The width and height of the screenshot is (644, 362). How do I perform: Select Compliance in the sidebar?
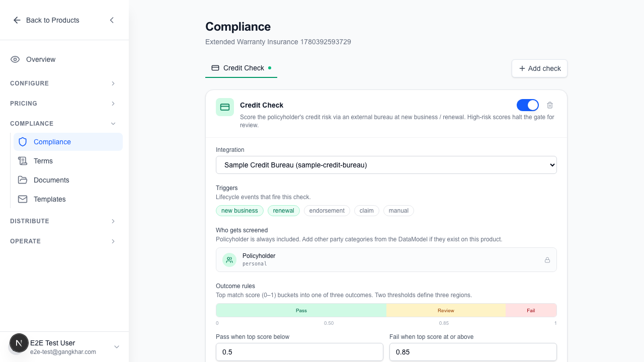pos(68,142)
